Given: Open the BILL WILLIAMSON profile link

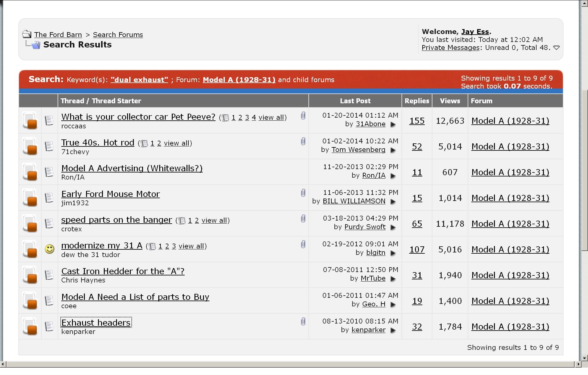Looking at the screenshot, I should pos(354,201).
